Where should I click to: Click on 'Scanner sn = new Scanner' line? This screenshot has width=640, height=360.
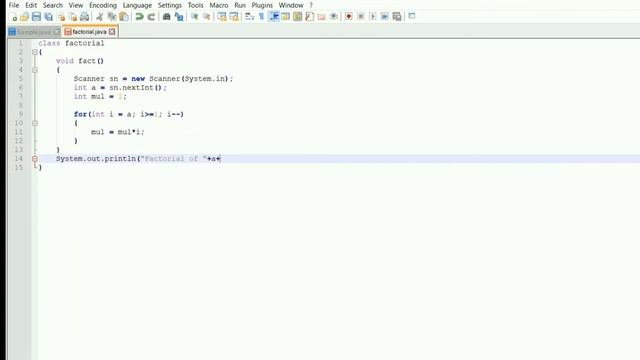click(x=153, y=79)
